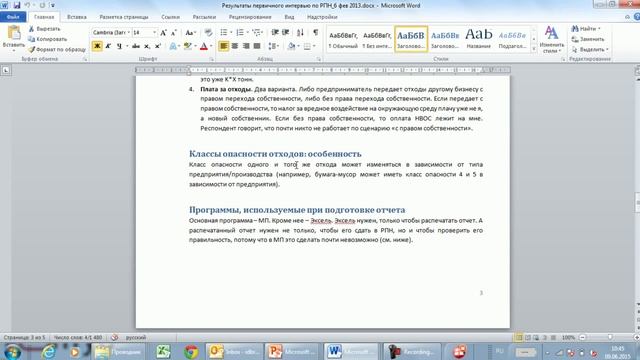Image resolution: width=640 pixels, height=360 pixels.
Task: Copy selection with Копировать
Action: (x=47, y=39)
